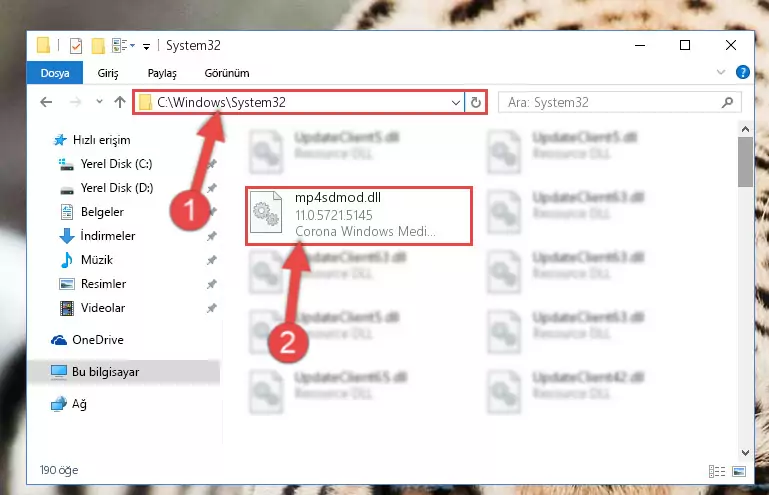Viewport: 769px width, 495px height.
Task: Click the Back navigation arrow
Action: [x=46, y=102]
